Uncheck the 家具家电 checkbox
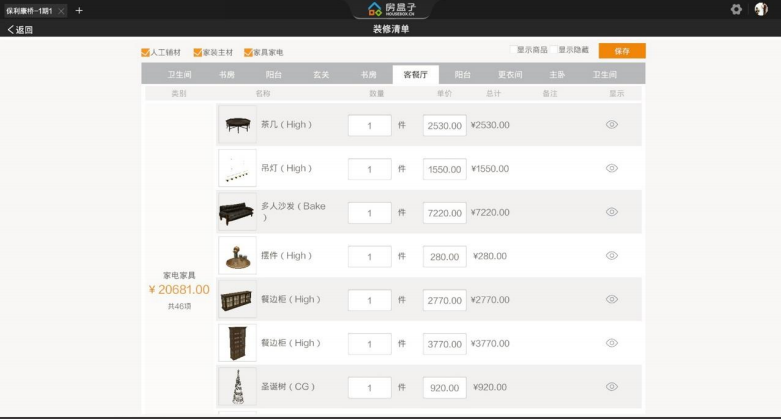The image size is (781, 419). (x=248, y=52)
